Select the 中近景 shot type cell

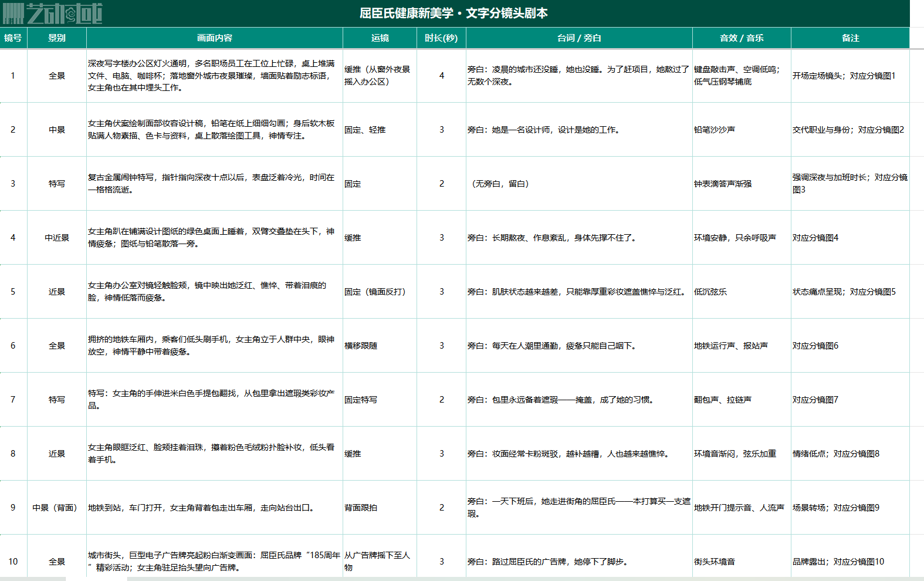[57, 238]
